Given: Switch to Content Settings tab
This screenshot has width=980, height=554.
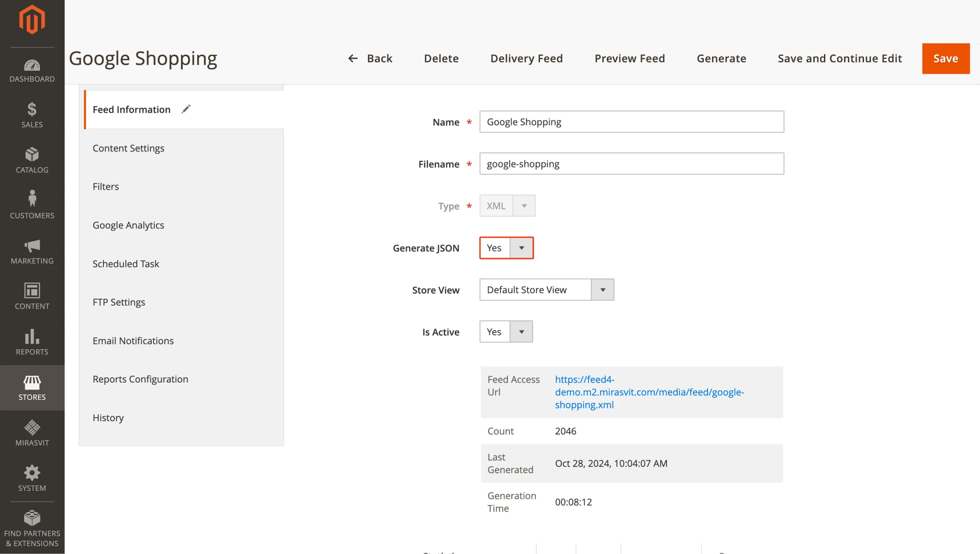Looking at the screenshot, I should 128,148.
